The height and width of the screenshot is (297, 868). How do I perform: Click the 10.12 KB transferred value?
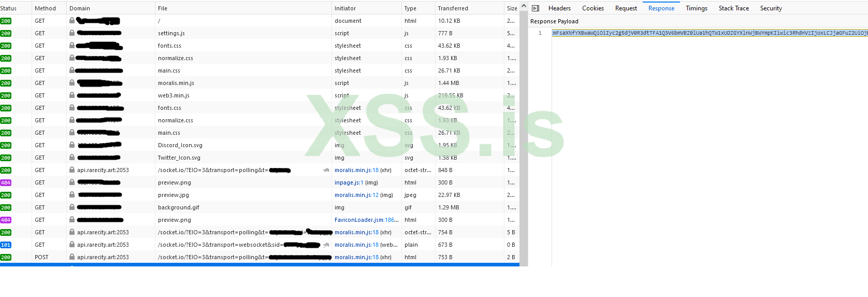pyautogui.click(x=449, y=21)
